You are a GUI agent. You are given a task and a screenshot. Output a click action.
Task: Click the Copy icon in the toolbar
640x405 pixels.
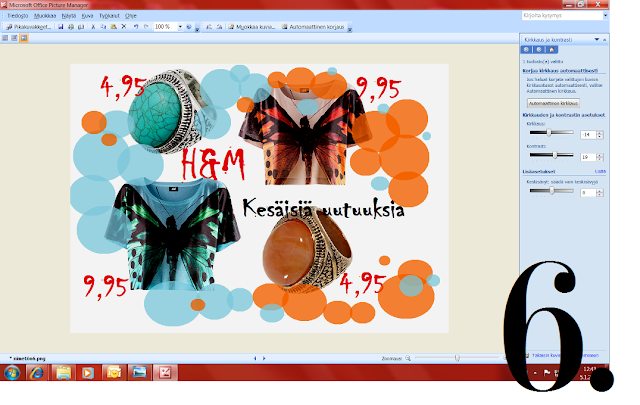(x=103, y=27)
